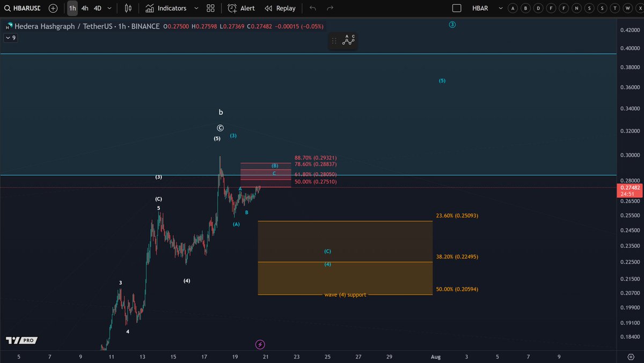Open the HBAR layout name menu
The height and width of the screenshot is (363, 644).
pos(480,8)
